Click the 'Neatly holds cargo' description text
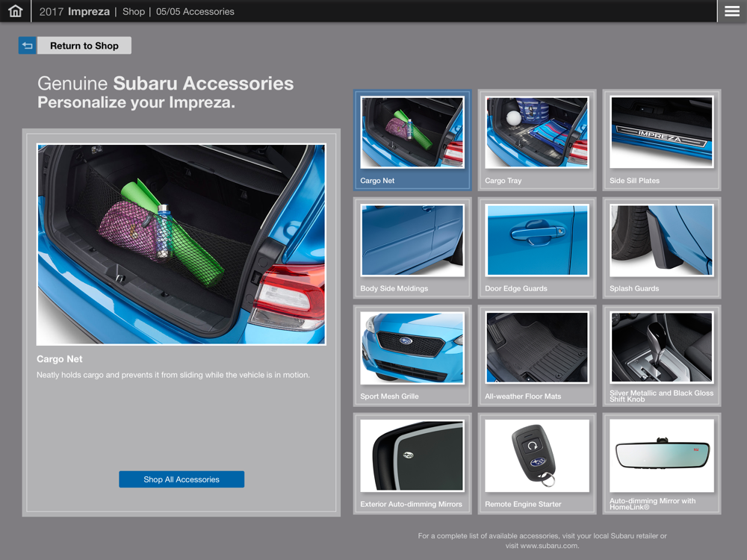The width and height of the screenshot is (747, 560). click(173, 375)
